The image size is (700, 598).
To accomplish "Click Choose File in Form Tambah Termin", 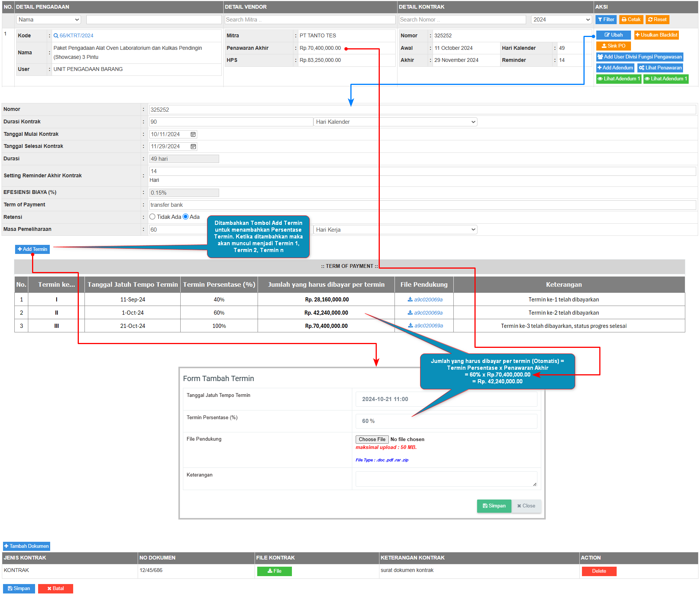I will 372,440.
